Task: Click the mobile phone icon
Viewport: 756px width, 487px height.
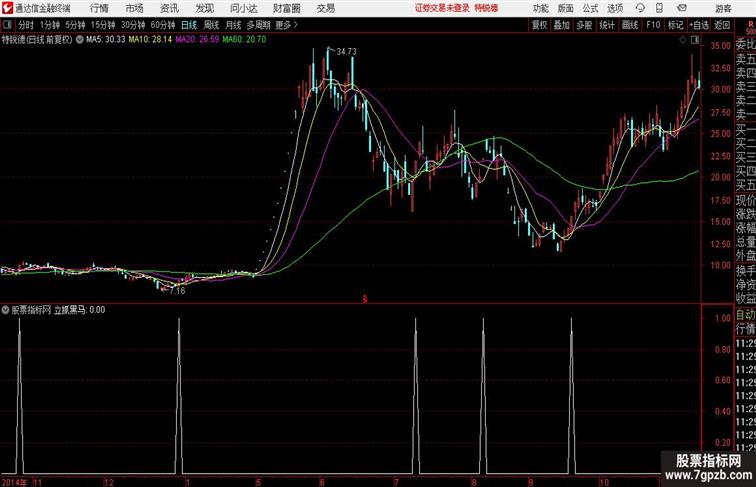Action: click(659, 8)
